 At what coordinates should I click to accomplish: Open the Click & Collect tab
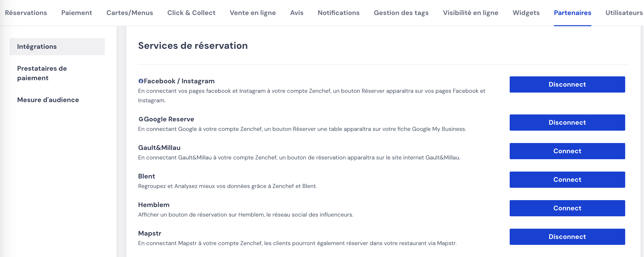[x=191, y=13]
